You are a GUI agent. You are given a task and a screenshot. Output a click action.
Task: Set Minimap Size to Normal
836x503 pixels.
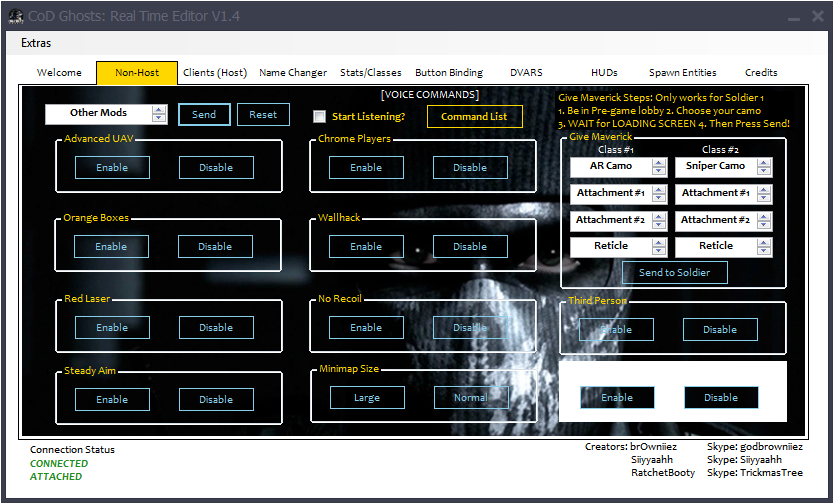tap(471, 397)
